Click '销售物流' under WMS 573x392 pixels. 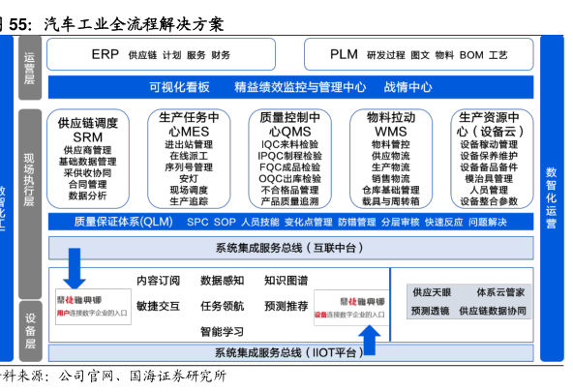coord(391,178)
